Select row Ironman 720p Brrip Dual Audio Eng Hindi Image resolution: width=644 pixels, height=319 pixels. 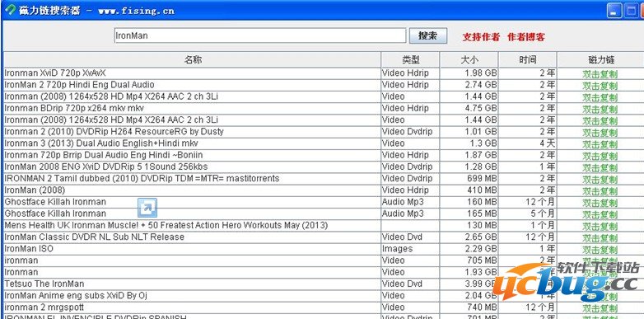point(324,155)
